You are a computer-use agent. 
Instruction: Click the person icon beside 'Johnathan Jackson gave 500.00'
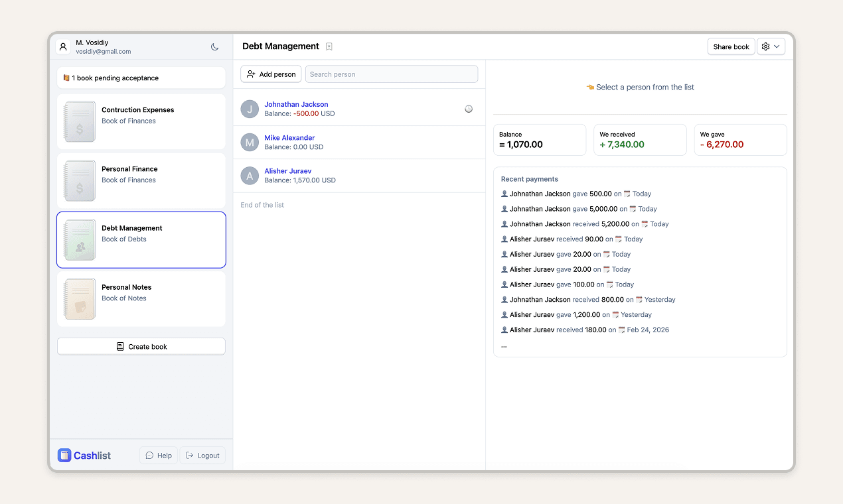[x=505, y=194]
